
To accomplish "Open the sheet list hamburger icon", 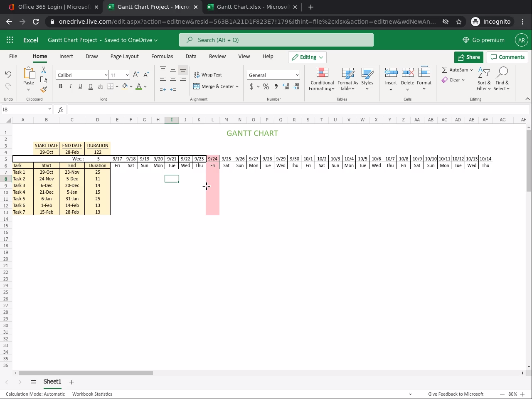I will (x=33, y=382).
